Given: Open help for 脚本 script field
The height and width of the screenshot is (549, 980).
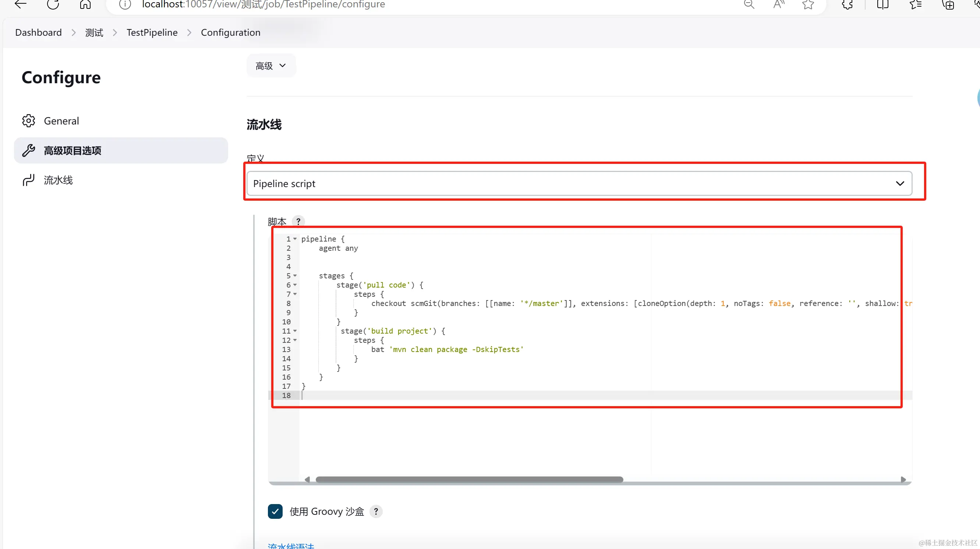Looking at the screenshot, I should [x=298, y=221].
